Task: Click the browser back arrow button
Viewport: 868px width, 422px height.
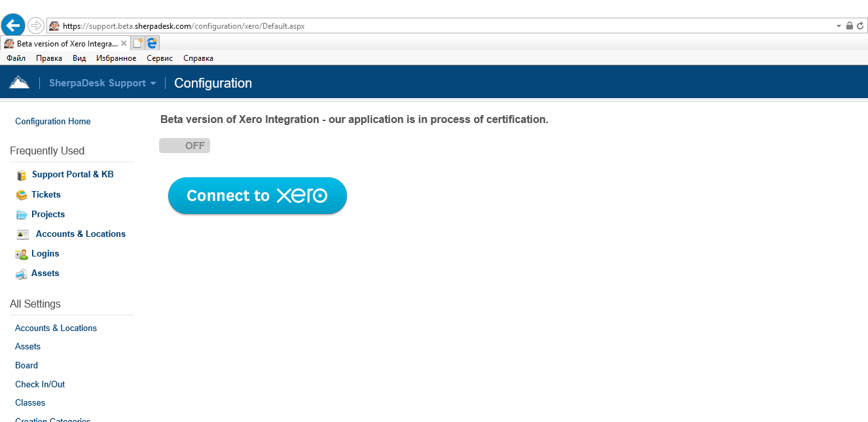Action: (x=13, y=26)
